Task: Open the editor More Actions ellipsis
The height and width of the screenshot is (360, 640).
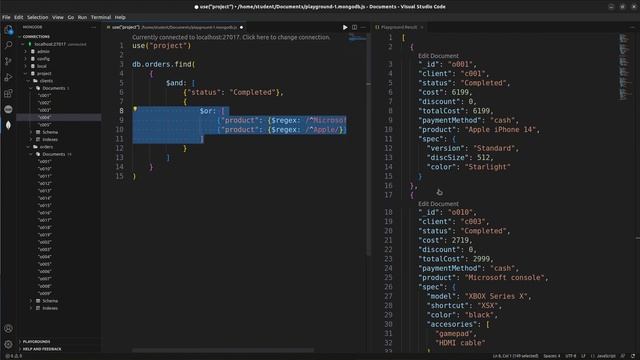Action: [363, 27]
